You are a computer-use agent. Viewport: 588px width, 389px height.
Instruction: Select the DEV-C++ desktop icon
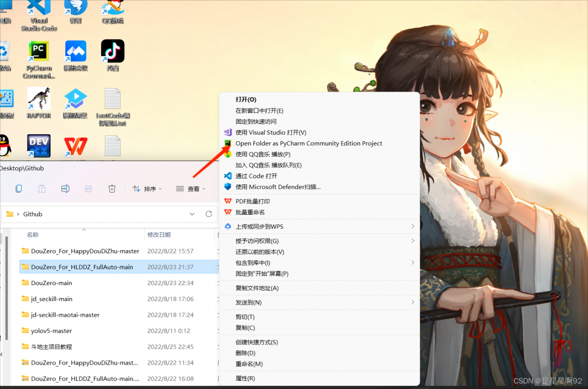click(x=39, y=146)
